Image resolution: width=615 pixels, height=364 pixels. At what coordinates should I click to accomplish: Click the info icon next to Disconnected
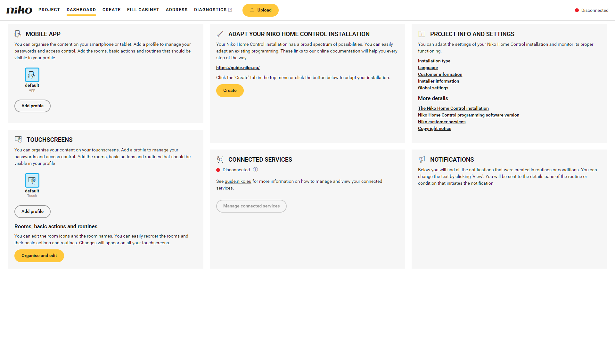(x=255, y=170)
